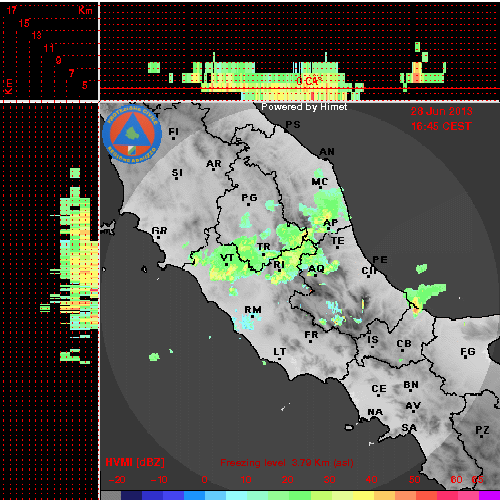This screenshot has height=500, width=500.
Task: Click the '40' legend value
Action: click(x=371, y=480)
